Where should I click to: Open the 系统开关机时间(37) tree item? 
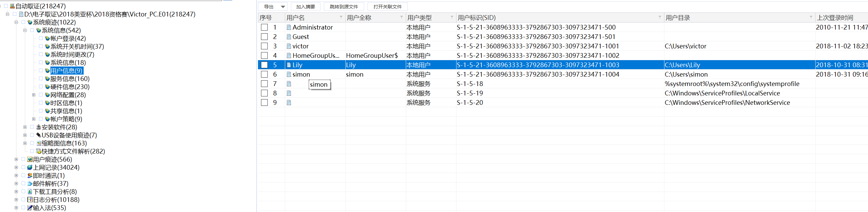coord(77,46)
